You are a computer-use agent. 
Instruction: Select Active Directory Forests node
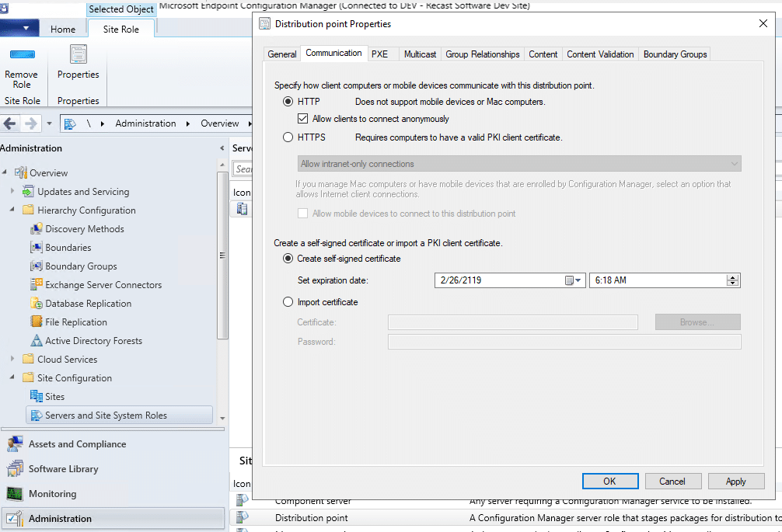pyautogui.click(x=93, y=341)
